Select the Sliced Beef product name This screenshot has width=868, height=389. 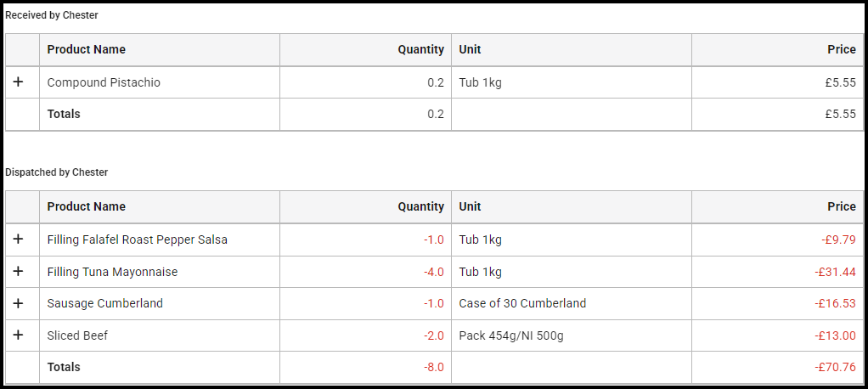77,335
